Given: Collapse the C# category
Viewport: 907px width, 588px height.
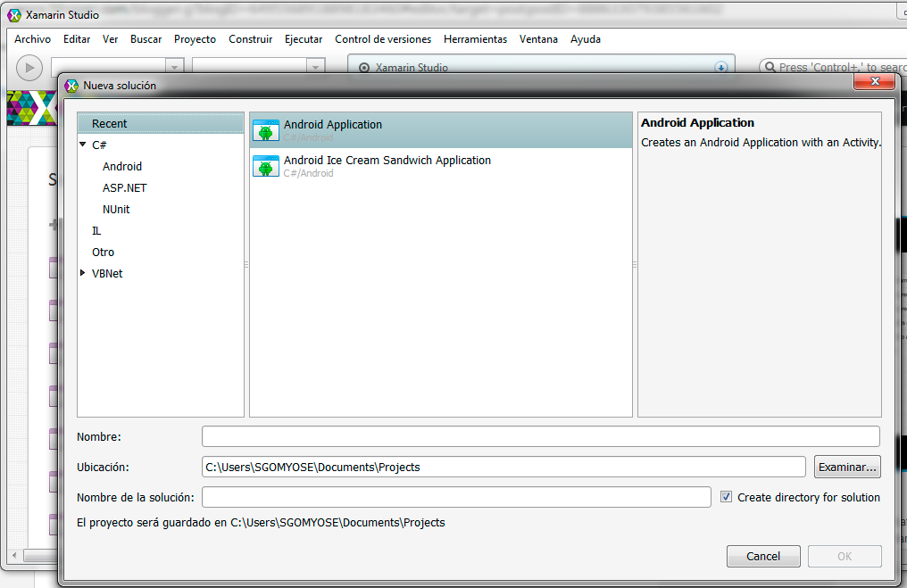Looking at the screenshot, I should [83, 145].
